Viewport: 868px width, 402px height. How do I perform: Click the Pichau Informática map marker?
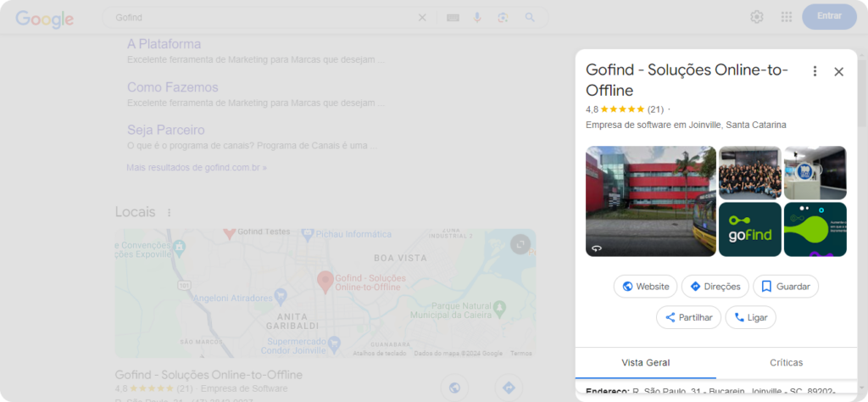point(309,235)
